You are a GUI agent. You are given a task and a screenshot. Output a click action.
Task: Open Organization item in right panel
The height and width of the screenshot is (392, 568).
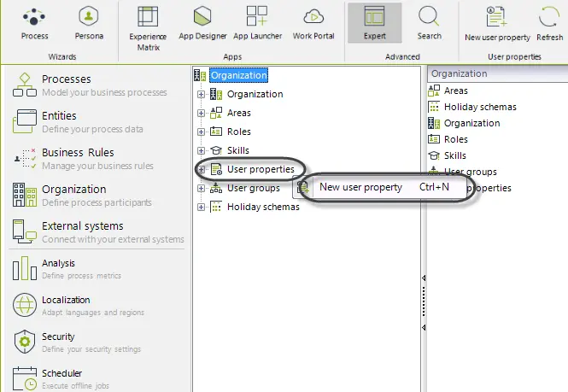pyautogui.click(x=471, y=123)
